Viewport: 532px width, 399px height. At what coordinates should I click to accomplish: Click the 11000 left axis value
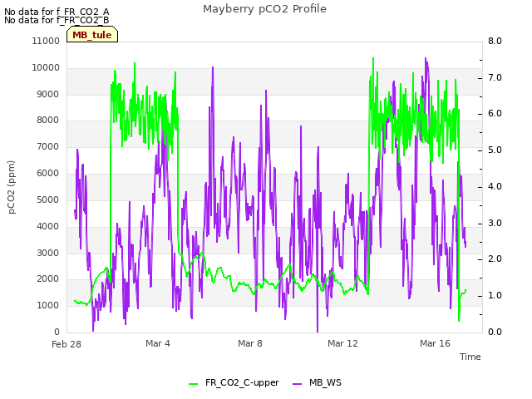[x=46, y=41]
